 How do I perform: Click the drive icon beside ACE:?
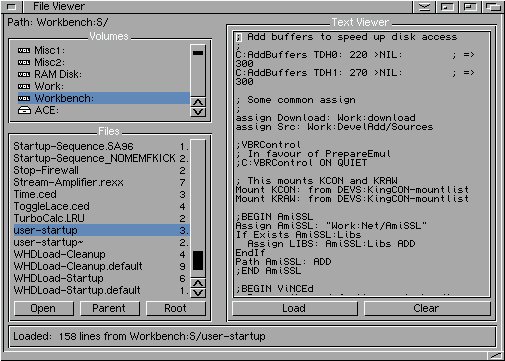pyautogui.click(x=24, y=110)
